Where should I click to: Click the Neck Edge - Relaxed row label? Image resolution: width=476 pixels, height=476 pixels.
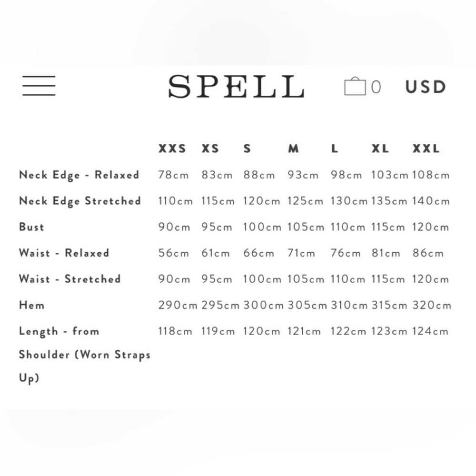[79, 175]
